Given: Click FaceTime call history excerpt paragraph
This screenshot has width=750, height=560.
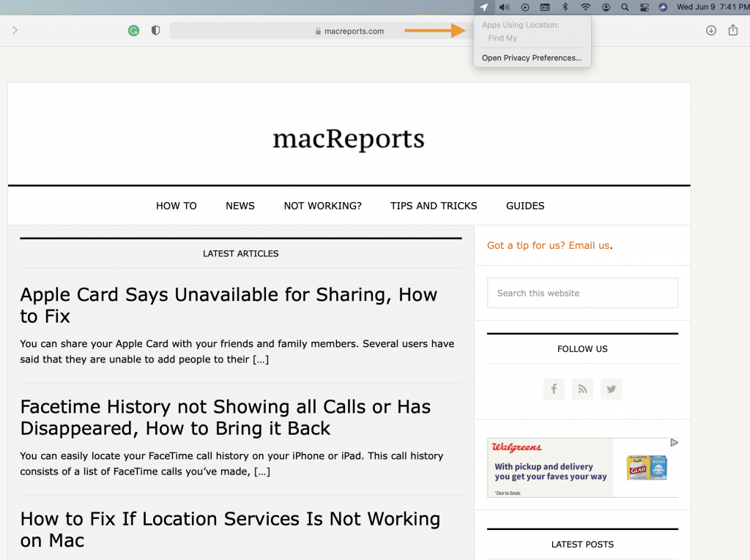Looking at the screenshot, I should coord(232,463).
